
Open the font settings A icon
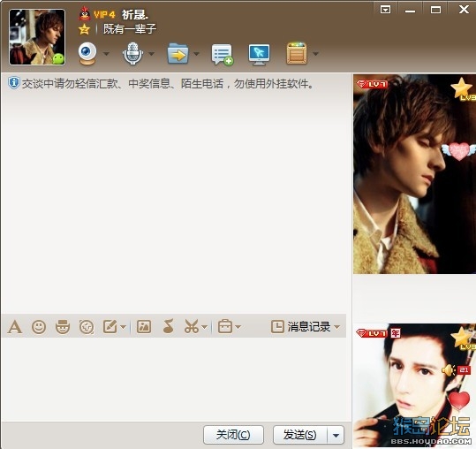15,327
